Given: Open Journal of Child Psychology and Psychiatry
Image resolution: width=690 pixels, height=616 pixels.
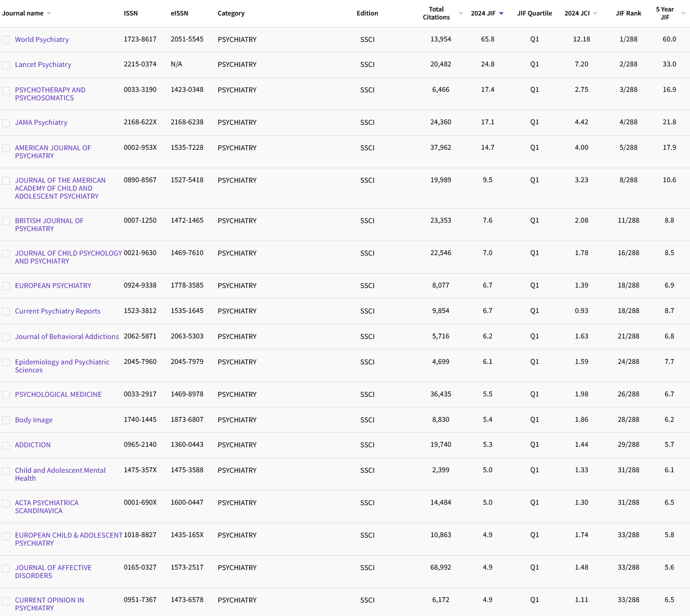Looking at the screenshot, I should (x=68, y=257).
